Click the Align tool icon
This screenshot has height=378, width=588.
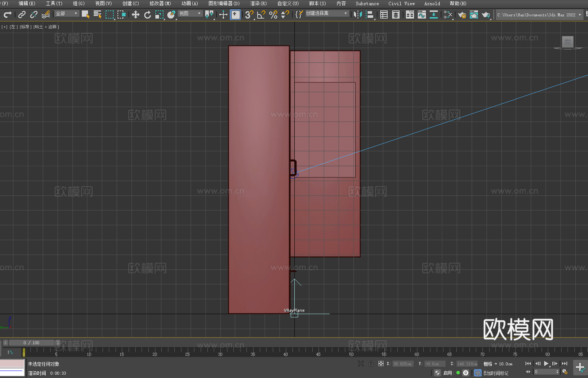(370, 14)
